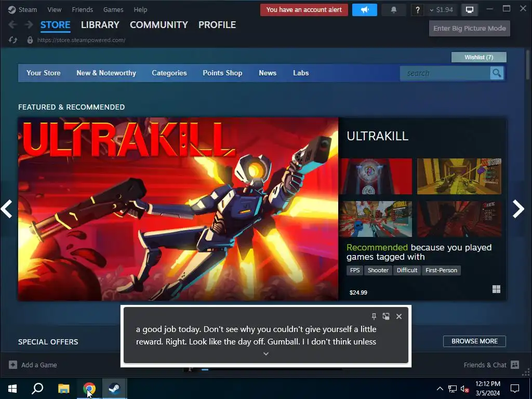Switch to the LIBRARY tab
532x399 pixels.
click(x=100, y=25)
